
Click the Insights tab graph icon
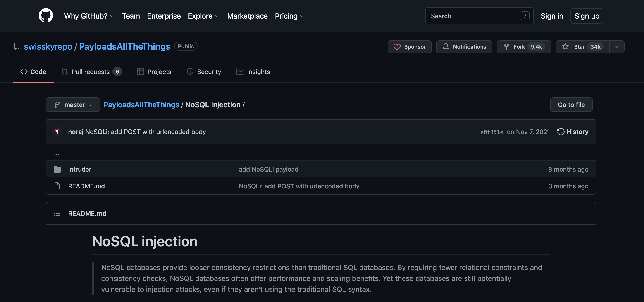[x=240, y=72]
